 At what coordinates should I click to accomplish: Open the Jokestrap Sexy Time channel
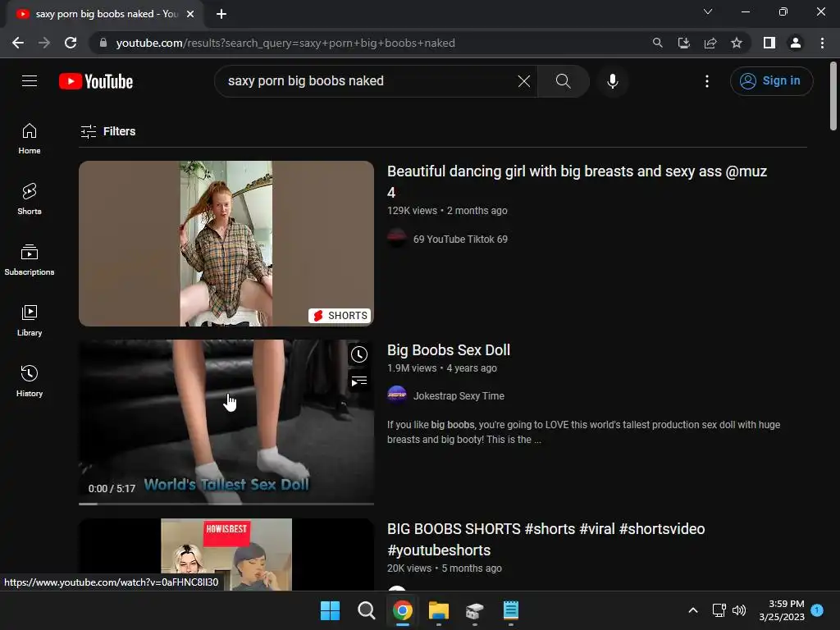(x=459, y=396)
